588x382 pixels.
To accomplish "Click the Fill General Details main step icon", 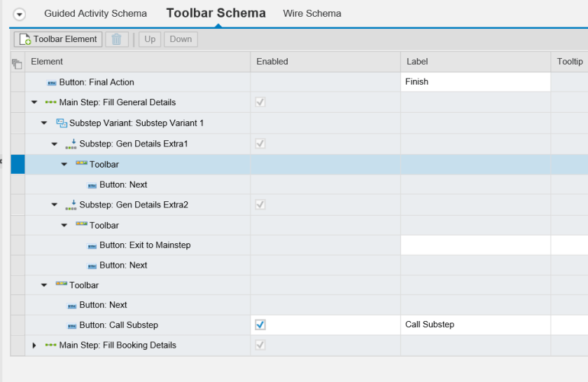I will pos(51,102).
